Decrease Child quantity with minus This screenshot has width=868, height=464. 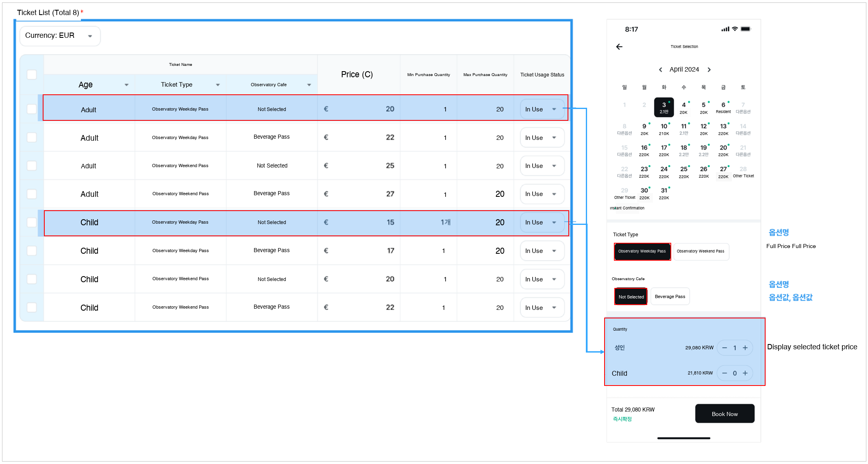point(724,373)
